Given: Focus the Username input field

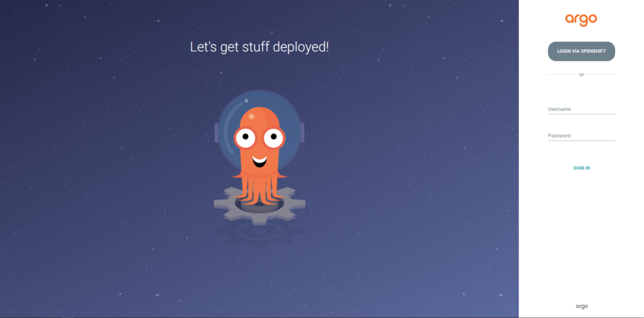Looking at the screenshot, I should pos(581,110).
